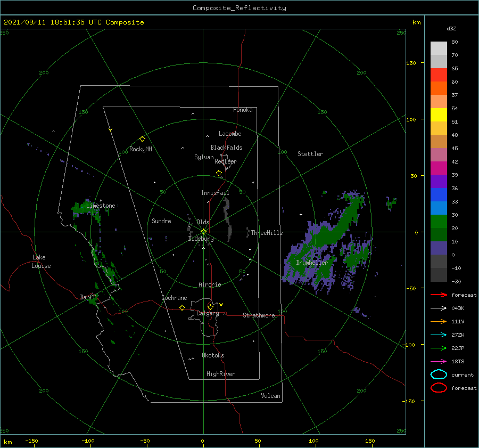Click the ThreeHills label
Image resolution: width=479 pixels, height=448 pixels.
267,233
